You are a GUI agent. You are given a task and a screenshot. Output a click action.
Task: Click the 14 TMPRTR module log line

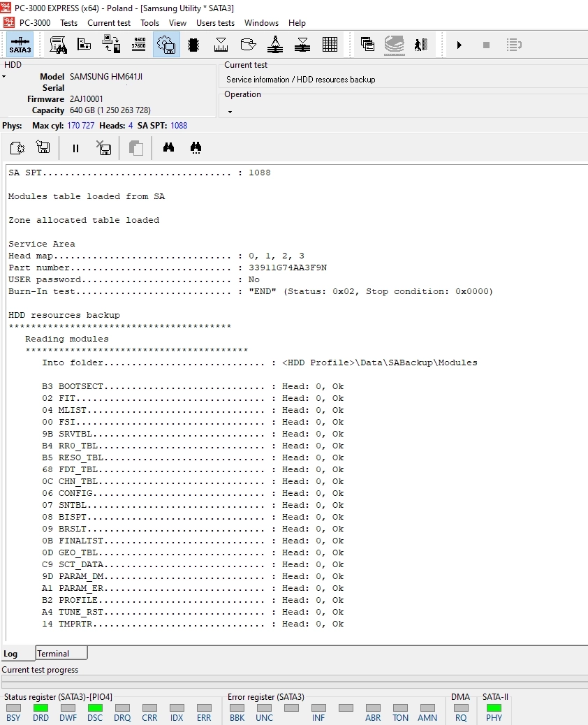point(193,624)
